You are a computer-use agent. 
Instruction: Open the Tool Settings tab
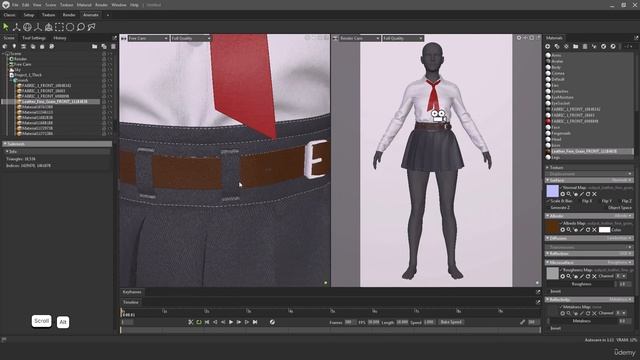click(x=34, y=38)
